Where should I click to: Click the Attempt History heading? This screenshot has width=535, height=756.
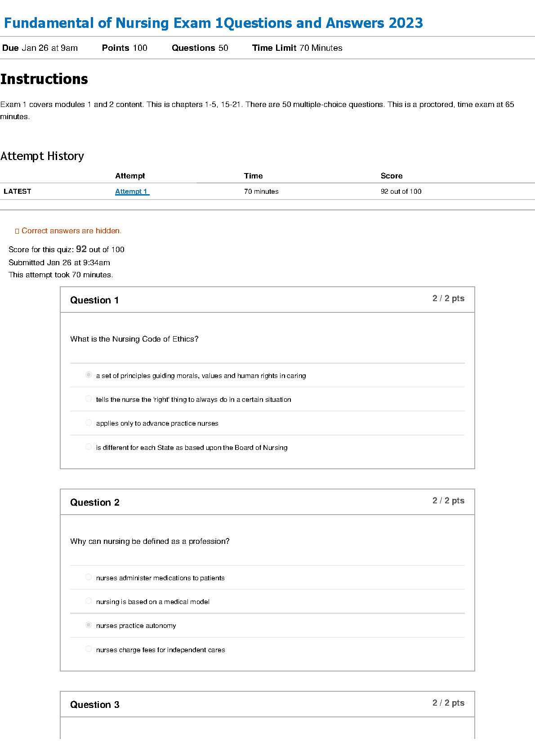(x=42, y=156)
